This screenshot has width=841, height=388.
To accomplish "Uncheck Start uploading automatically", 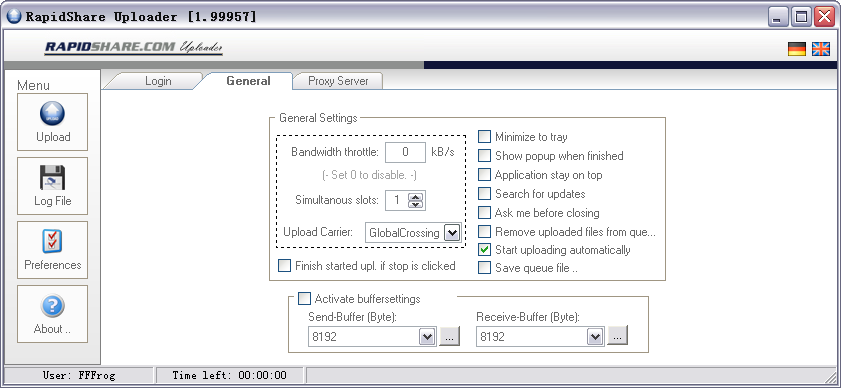I will (484, 250).
